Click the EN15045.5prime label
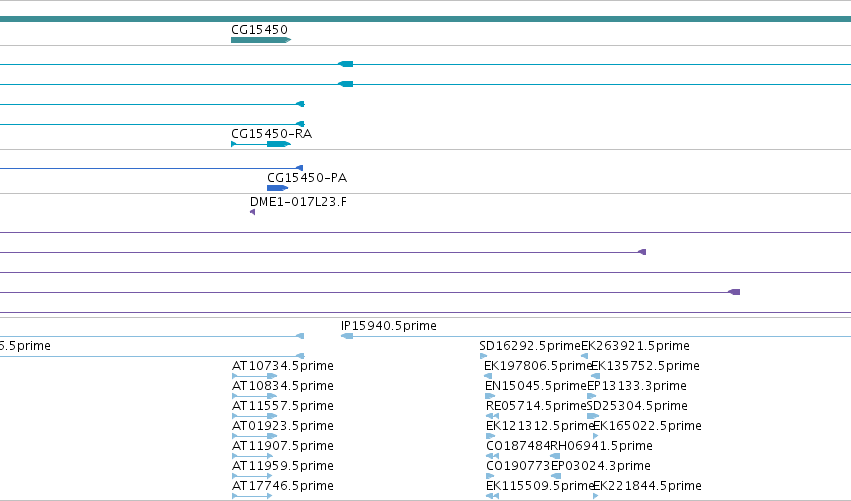851x501 pixels. tap(536, 386)
